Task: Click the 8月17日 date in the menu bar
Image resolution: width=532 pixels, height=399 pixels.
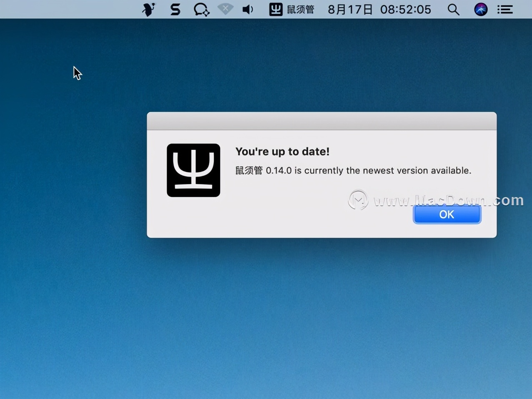Action: pyautogui.click(x=350, y=9)
